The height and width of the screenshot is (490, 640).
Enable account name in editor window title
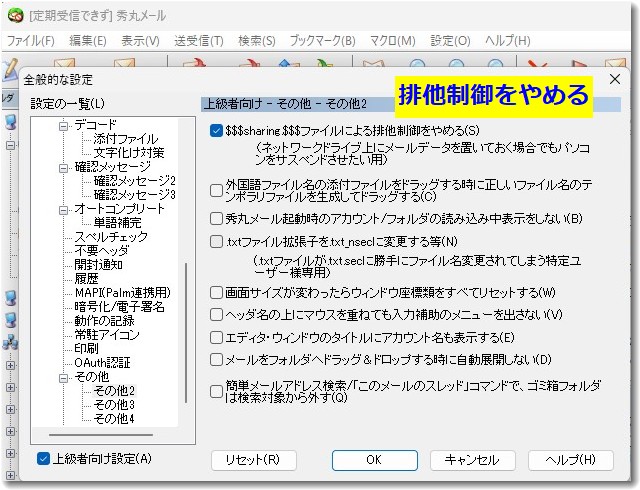216,337
